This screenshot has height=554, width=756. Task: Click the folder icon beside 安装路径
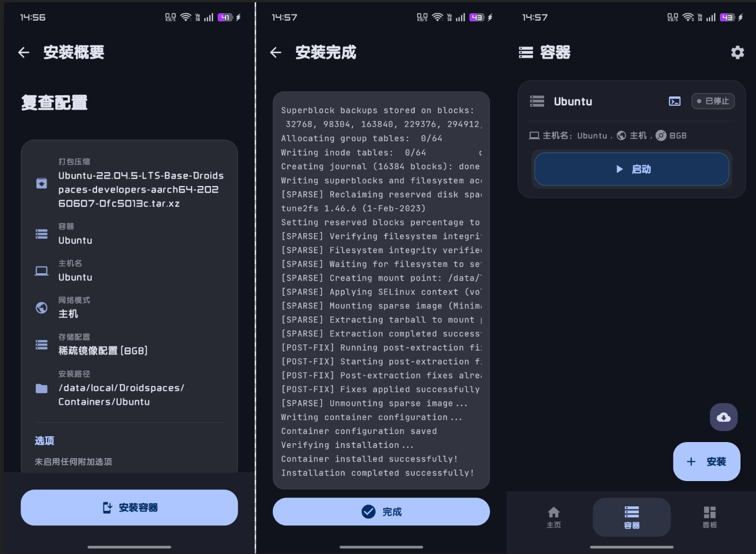point(41,389)
